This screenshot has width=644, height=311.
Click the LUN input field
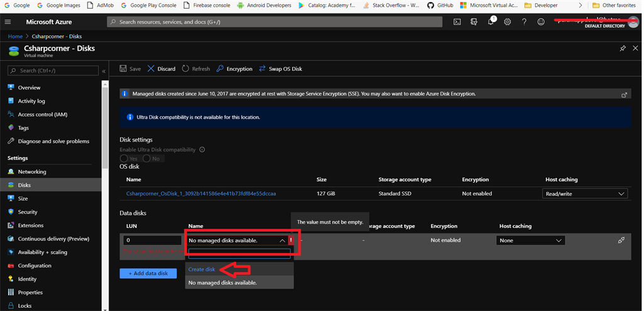[x=152, y=240]
